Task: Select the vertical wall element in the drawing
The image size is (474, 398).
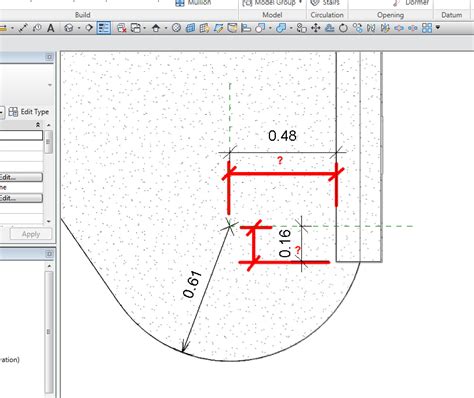Action: [x=359, y=157]
